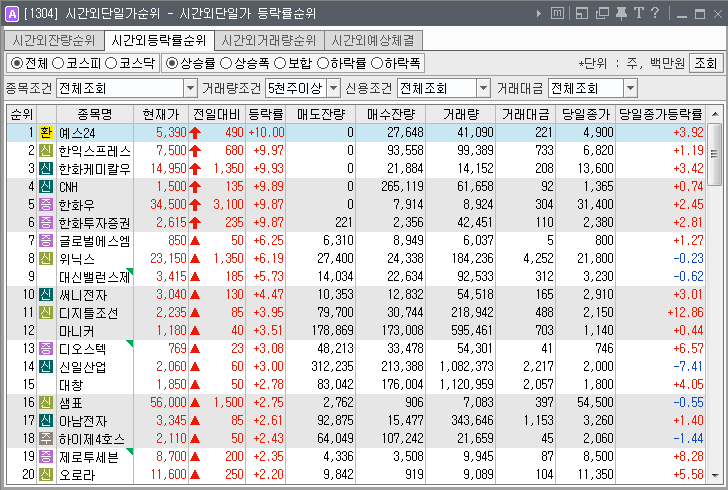Screen dimensions: 728x490
Task: Click the 증 badge beside 디오스텍
Action: click(x=46, y=349)
